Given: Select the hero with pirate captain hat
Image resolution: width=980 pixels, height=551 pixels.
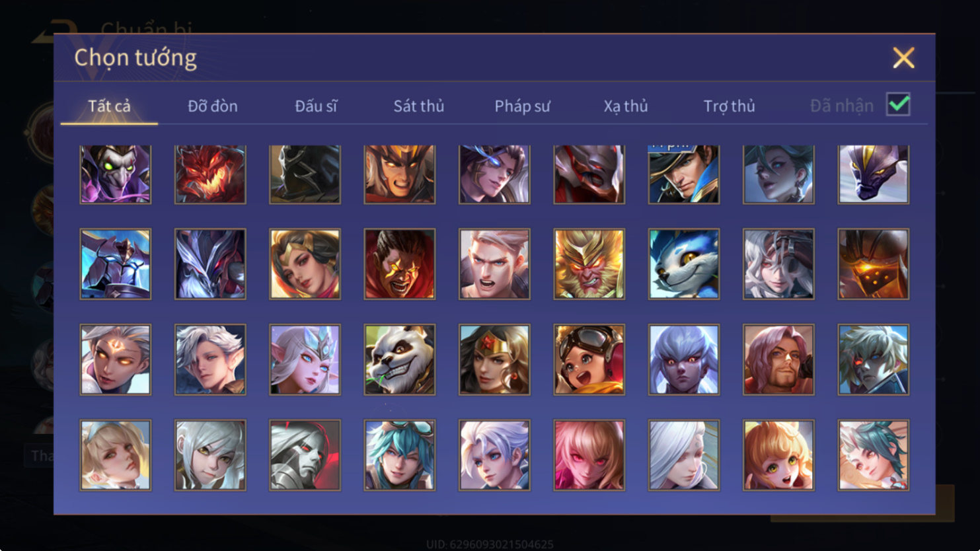Looking at the screenshot, I should tap(683, 174).
